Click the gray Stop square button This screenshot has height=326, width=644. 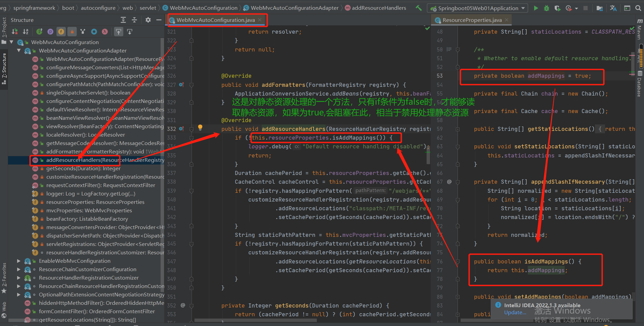tap(586, 8)
